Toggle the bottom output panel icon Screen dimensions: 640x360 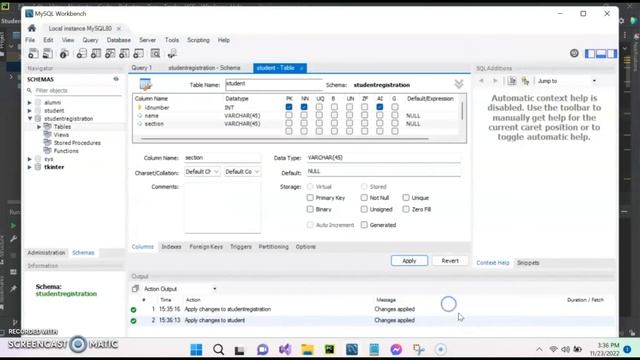coord(601,53)
